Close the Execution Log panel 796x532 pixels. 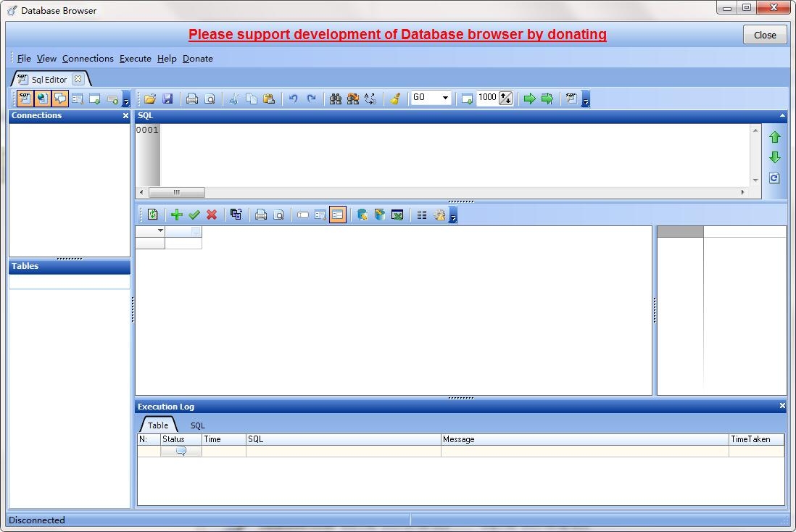coord(782,406)
